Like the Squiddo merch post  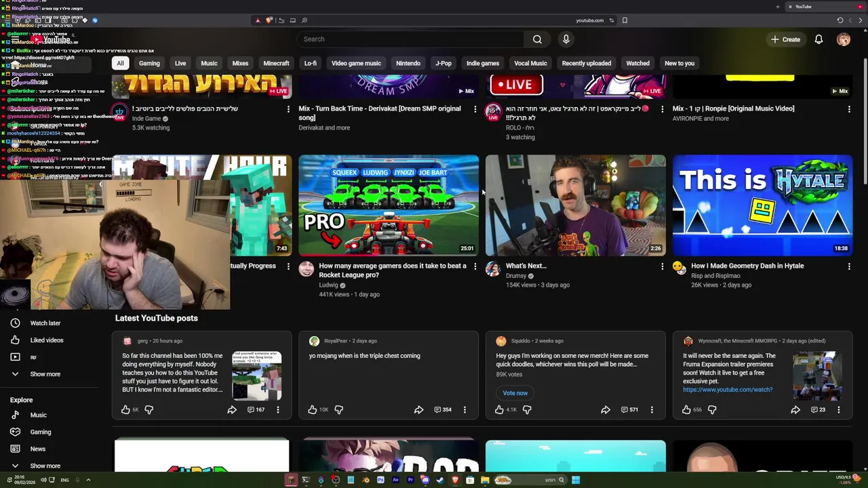click(x=499, y=409)
